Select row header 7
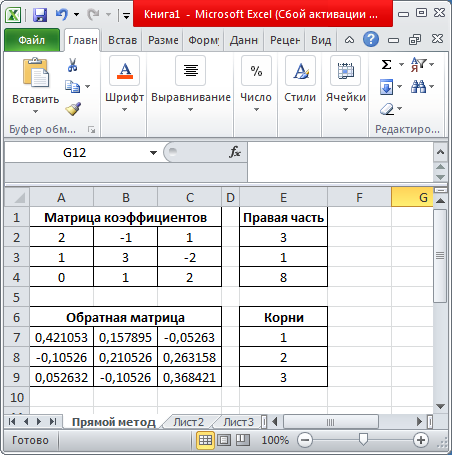The image size is (452, 455). coord(17,337)
